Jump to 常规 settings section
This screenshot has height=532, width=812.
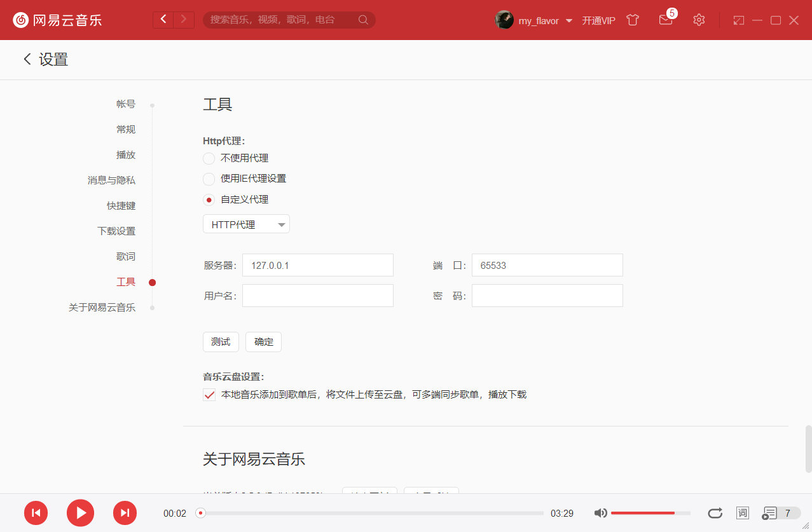pos(126,130)
